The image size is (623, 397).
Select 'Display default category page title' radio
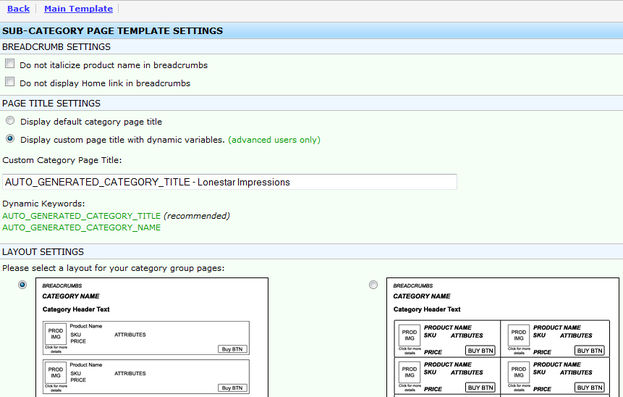pyautogui.click(x=10, y=120)
